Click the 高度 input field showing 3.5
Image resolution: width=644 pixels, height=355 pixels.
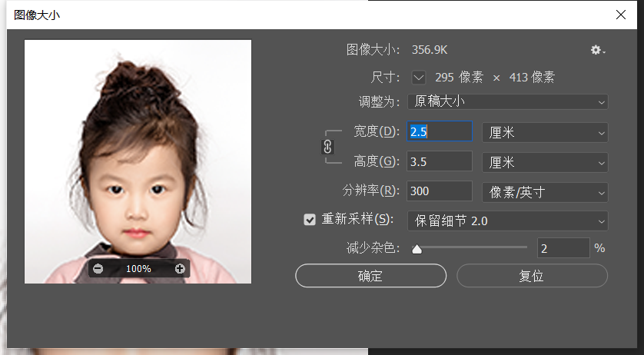click(x=440, y=161)
